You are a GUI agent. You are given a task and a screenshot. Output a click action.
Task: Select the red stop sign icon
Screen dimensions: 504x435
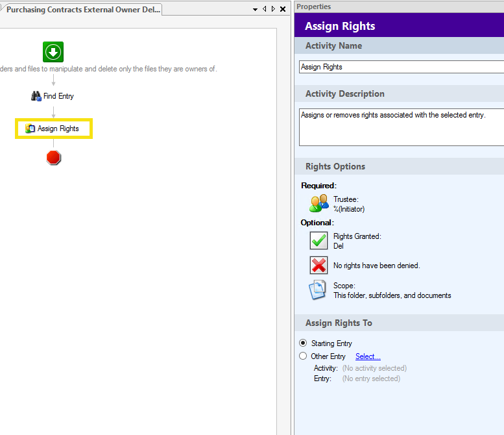[53, 158]
